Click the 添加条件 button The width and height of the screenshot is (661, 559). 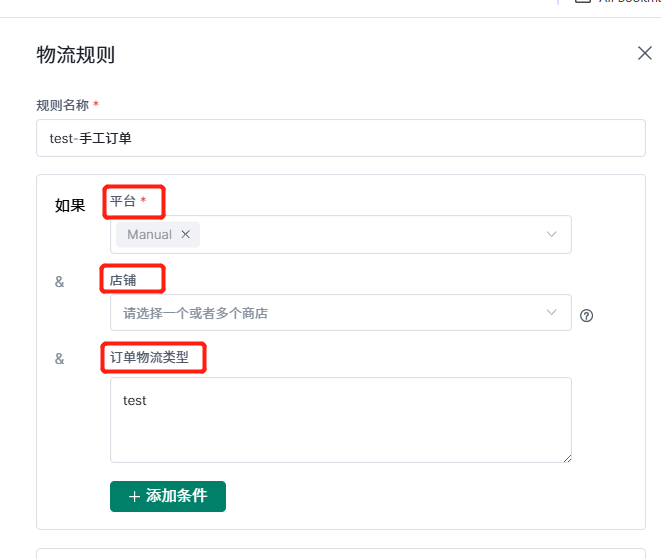[x=168, y=496]
